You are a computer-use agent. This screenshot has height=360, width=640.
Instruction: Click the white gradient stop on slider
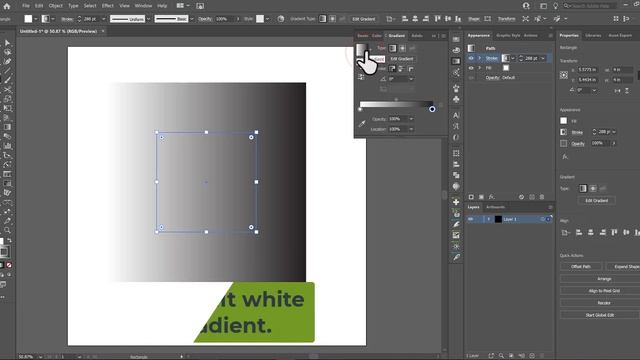(360, 109)
